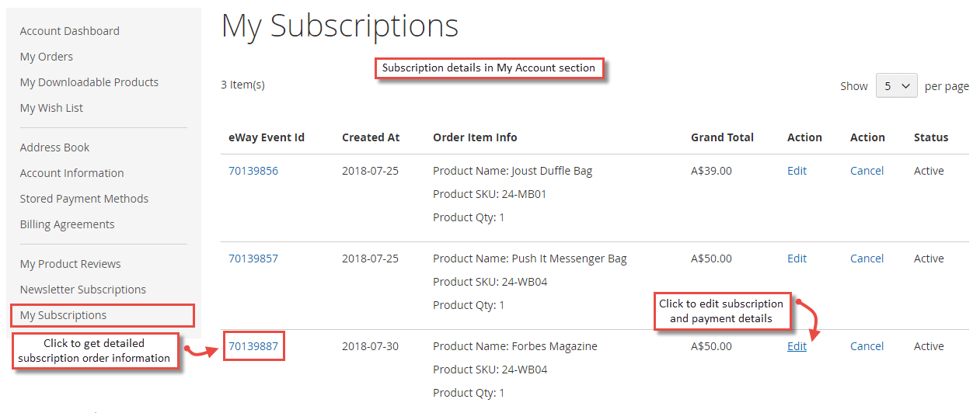This screenshot has height=413, width=980.
Task: Open My Orders in sidebar
Action: tap(47, 57)
